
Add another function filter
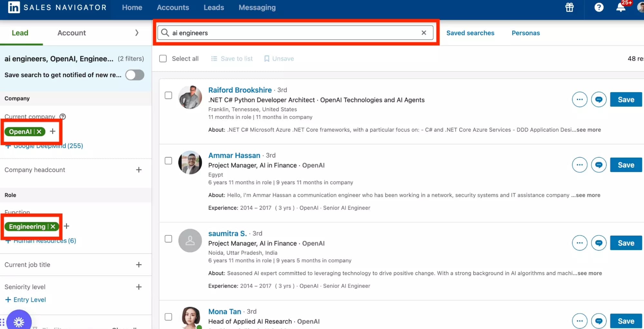(x=66, y=226)
